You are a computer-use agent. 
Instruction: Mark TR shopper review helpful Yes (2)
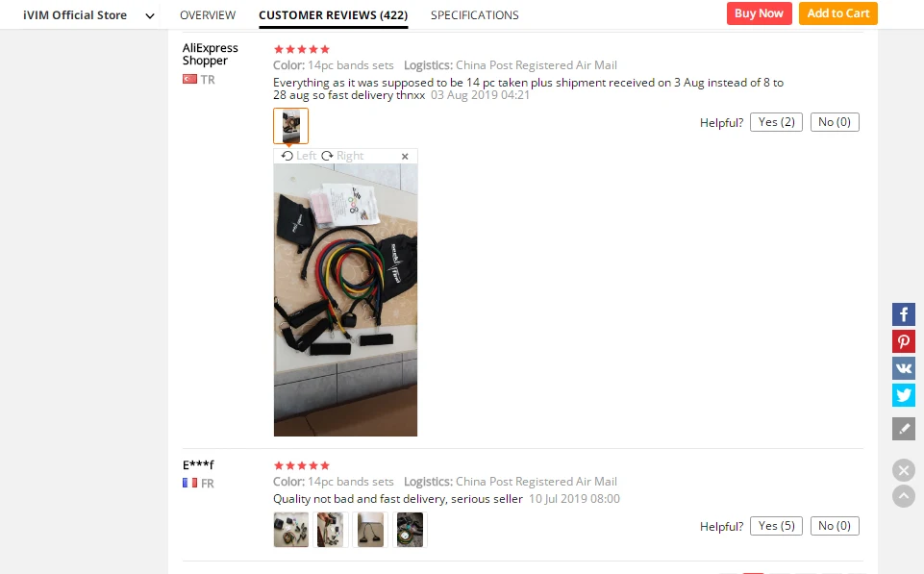tap(776, 122)
